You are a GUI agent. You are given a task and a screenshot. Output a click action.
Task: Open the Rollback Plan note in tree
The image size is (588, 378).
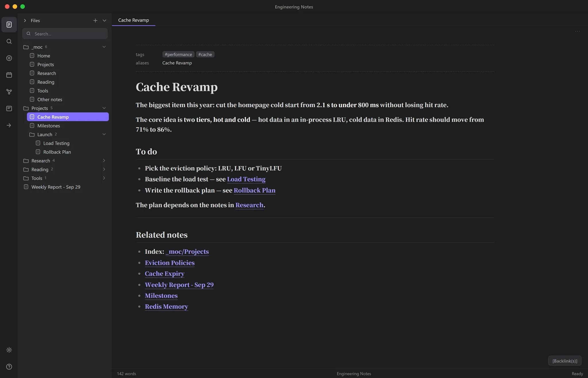pyautogui.click(x=57, y=152)
